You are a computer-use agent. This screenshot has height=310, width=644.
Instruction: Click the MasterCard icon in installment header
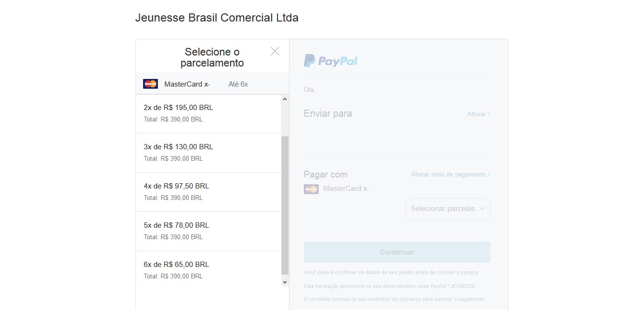click(x=150, y=84)
